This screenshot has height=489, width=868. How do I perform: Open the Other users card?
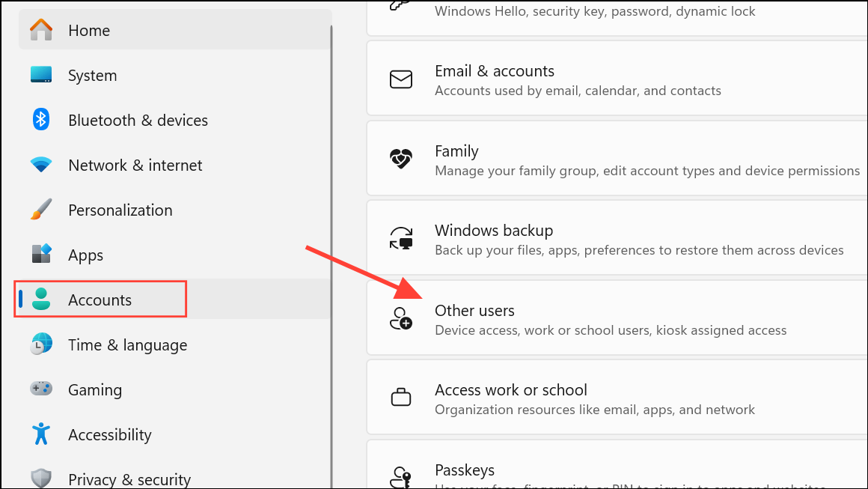[x=617, y=318]
